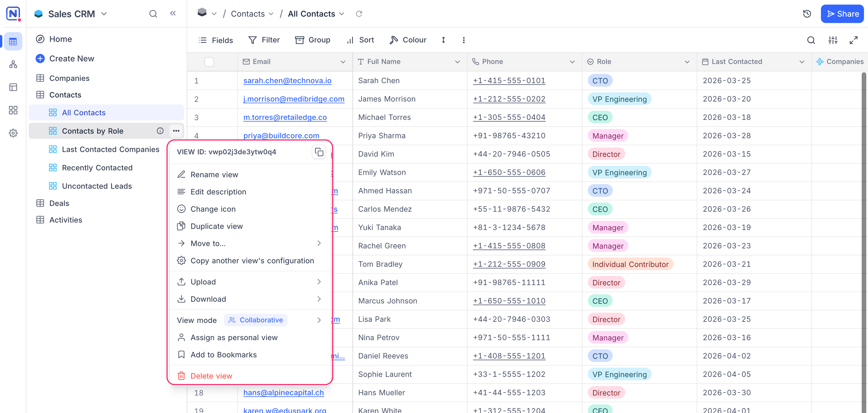Click Create New in the sidebar
868x413 pixels.
click(65, 59)
